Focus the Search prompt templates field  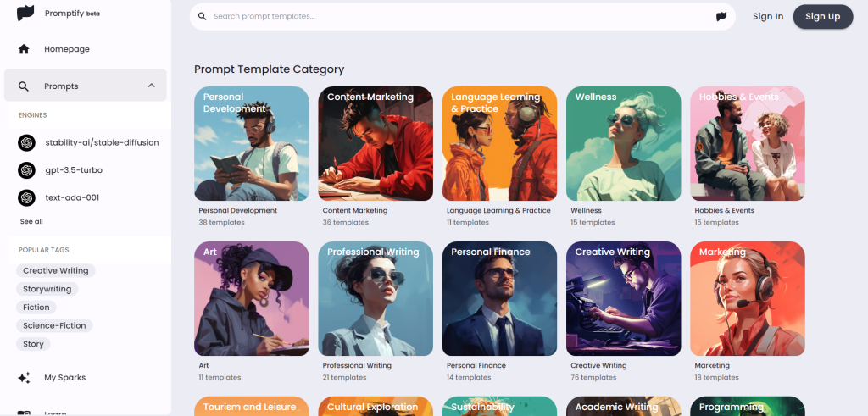tap(462, 17)
